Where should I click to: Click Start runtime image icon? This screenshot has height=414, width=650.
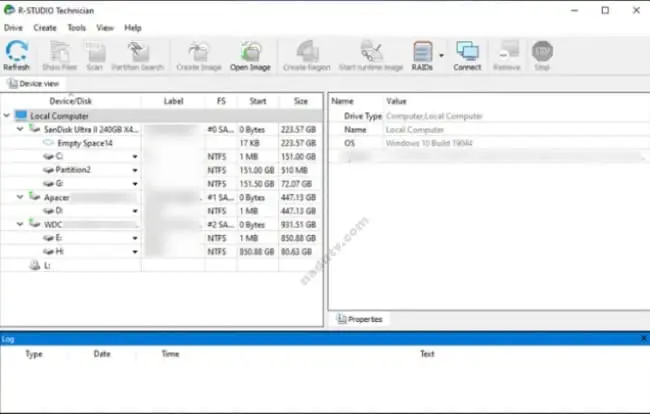(371, 56)
